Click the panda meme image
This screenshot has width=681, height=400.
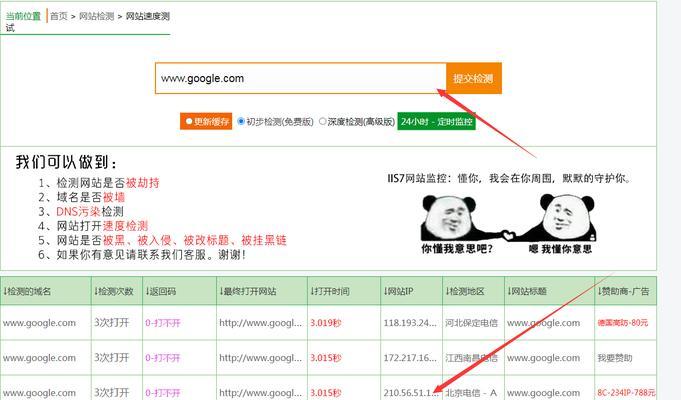point(508,224)
